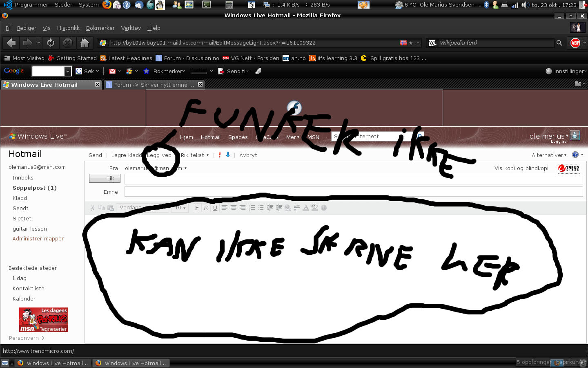The height and width of the screenshot is (368, 588).
Task: Increase indent in the message editor
Action: click(x=279, y=208)
